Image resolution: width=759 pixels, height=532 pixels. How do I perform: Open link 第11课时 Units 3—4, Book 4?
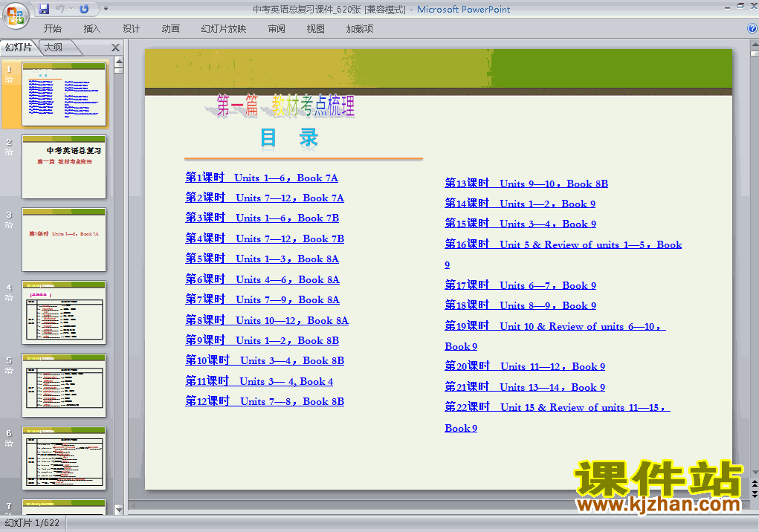click(259, 381)
